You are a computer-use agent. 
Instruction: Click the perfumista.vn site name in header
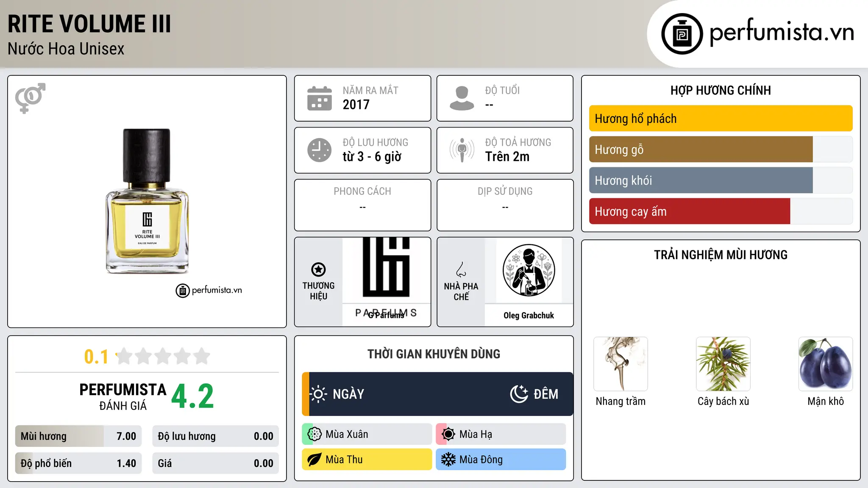(782, 32)
